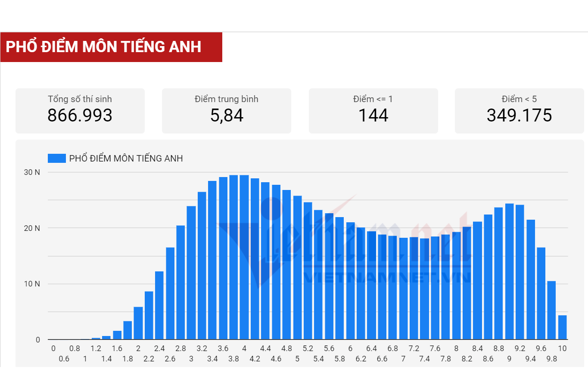Click the 10 N y-axis label
The width and height of the screenshot is (588, 392).
pos(32,284)
